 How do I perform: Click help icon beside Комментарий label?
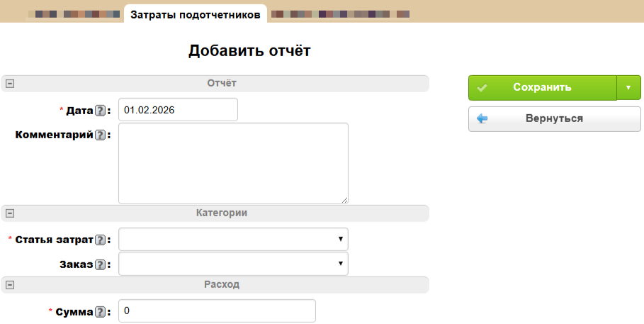[101, 135]
